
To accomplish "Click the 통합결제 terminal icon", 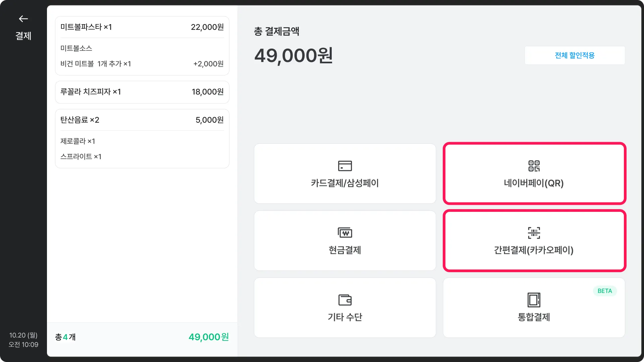I will pos(534,300).
